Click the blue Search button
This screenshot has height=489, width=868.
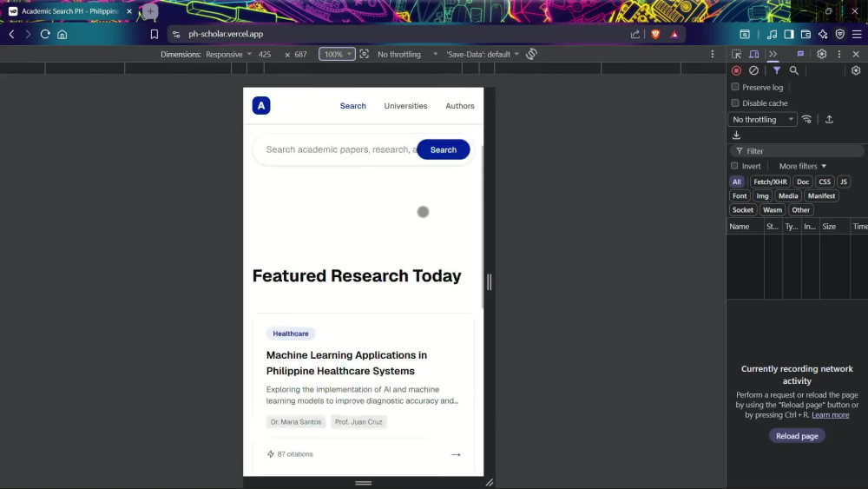(x=444, y=149)
